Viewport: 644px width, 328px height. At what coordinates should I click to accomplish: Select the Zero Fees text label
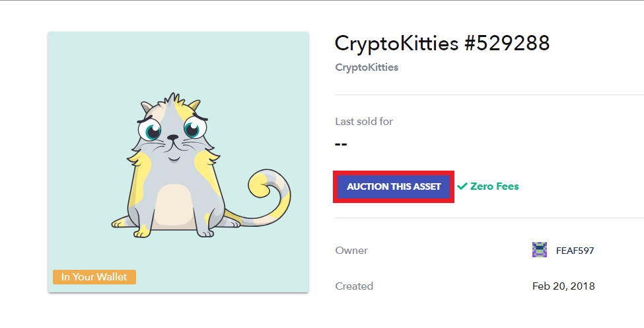494,186
